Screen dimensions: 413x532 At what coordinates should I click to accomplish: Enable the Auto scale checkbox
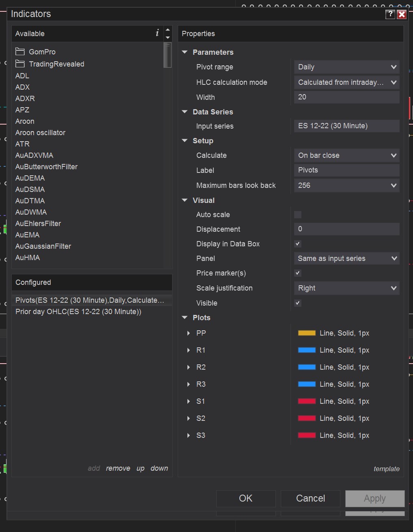(298, 215)
